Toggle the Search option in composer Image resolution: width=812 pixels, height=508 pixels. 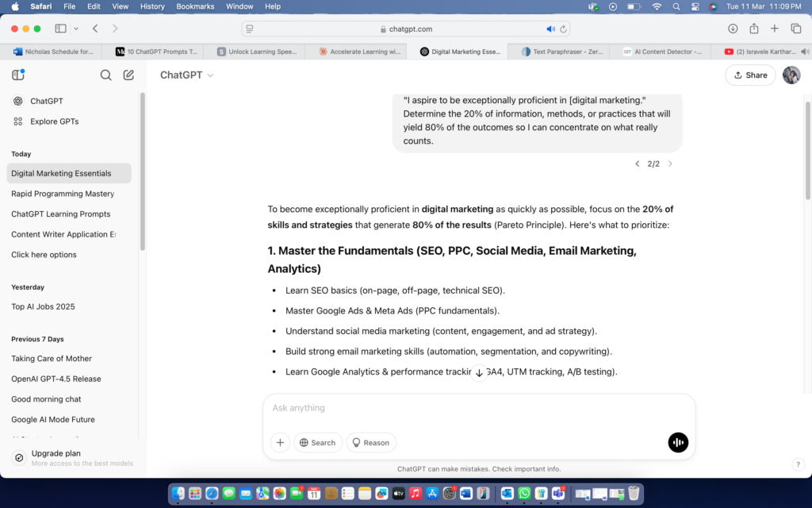point(318,442)
